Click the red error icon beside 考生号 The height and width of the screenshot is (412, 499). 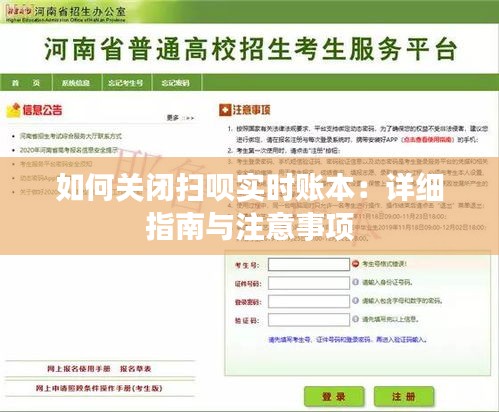(x=355, y=264)
